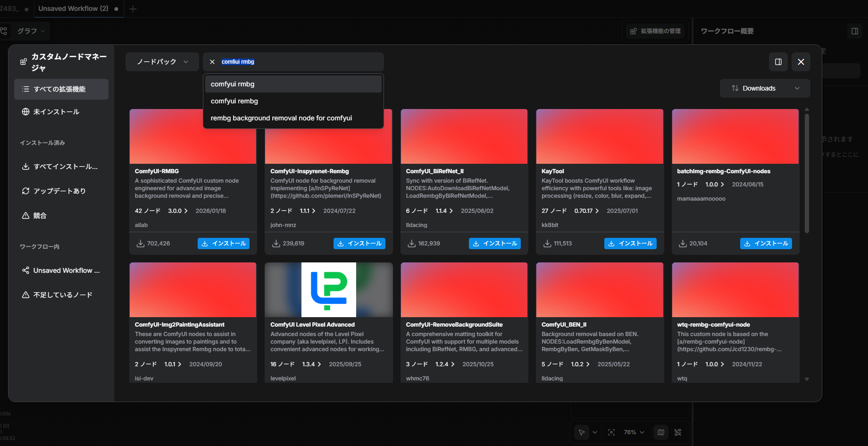
Task: Show 競合 conflicts list
Action: click(61, 216)
